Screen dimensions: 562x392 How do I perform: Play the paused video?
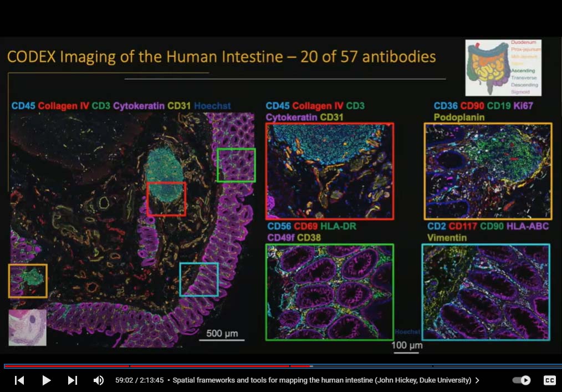click(x=46, y=380)
